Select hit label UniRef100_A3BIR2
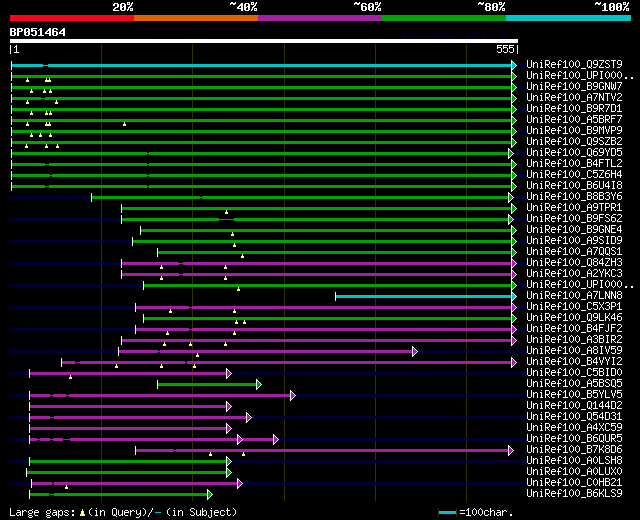Viewport: 640px width, 520px height. click(x=574, y=340)
